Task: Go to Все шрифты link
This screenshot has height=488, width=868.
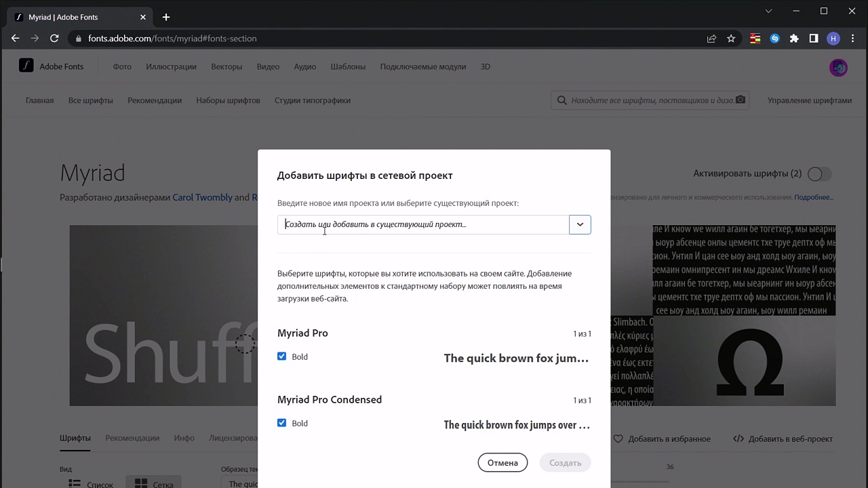Action: [90, 100]
